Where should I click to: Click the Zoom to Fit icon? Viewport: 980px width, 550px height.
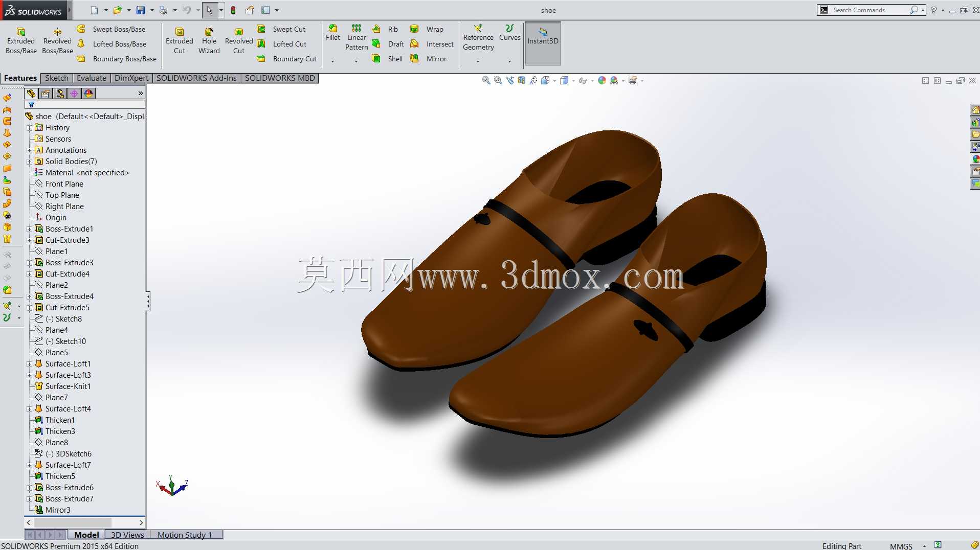pyautogui.click(x=486, y=80)
